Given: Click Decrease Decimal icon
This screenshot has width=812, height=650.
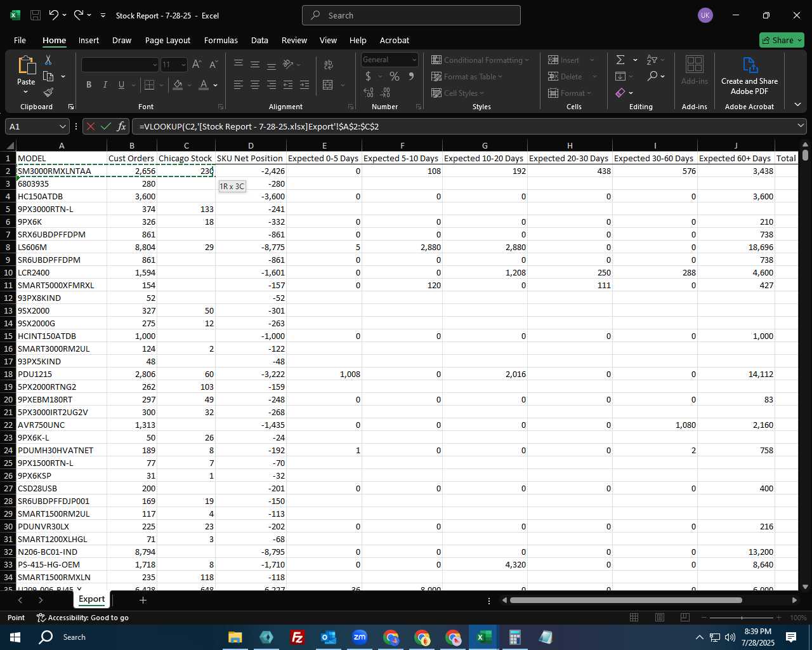Looking at the screenshot, I should pos(385,93).
